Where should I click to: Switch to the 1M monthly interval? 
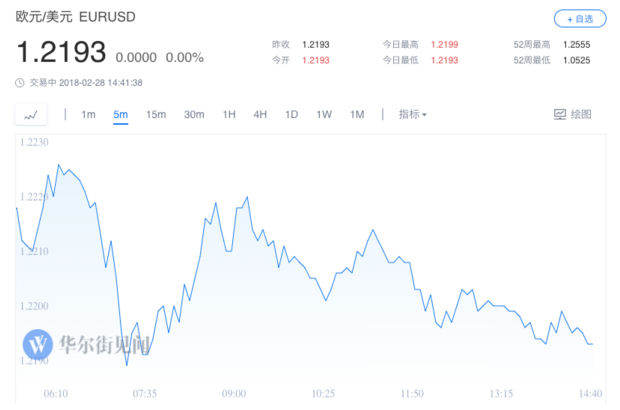[x=357, y=115]
